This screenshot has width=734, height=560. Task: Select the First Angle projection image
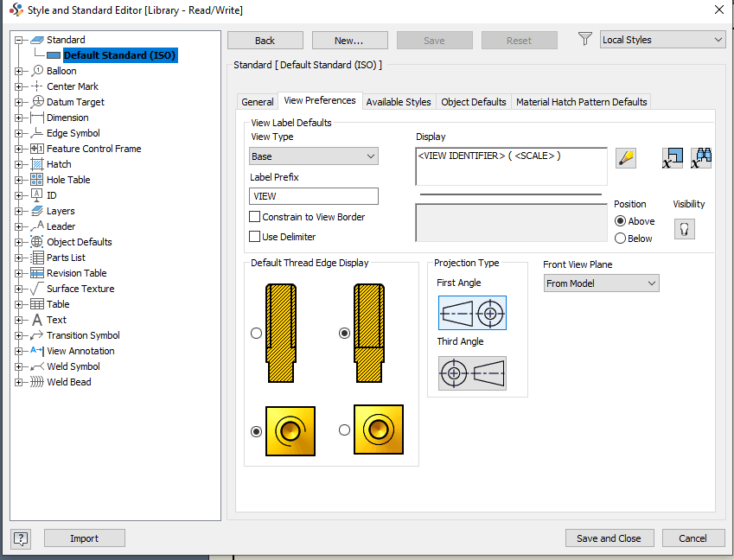[471, 312]
